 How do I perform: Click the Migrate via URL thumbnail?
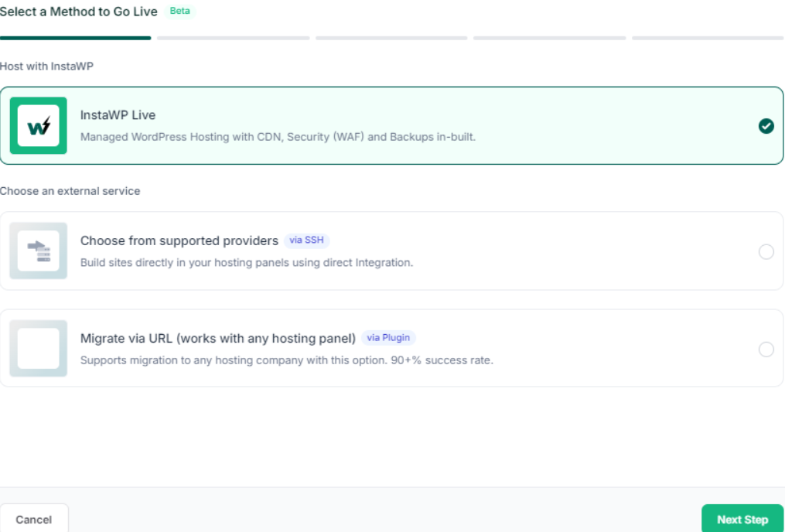point(39,348)
